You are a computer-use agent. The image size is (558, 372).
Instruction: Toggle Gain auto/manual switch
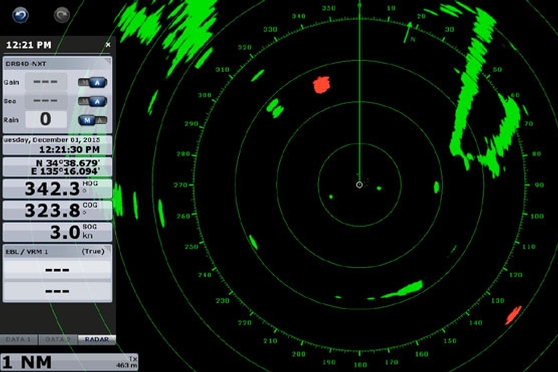[93, 83]
